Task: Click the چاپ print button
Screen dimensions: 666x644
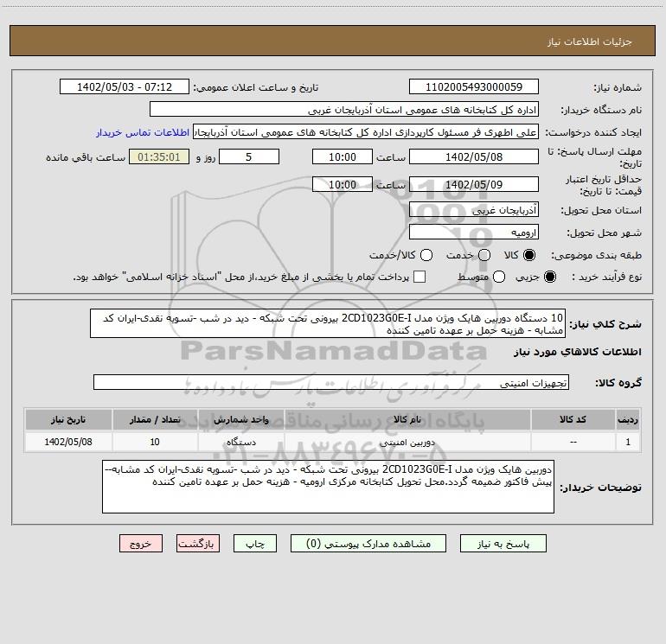Action: point(255,544)
